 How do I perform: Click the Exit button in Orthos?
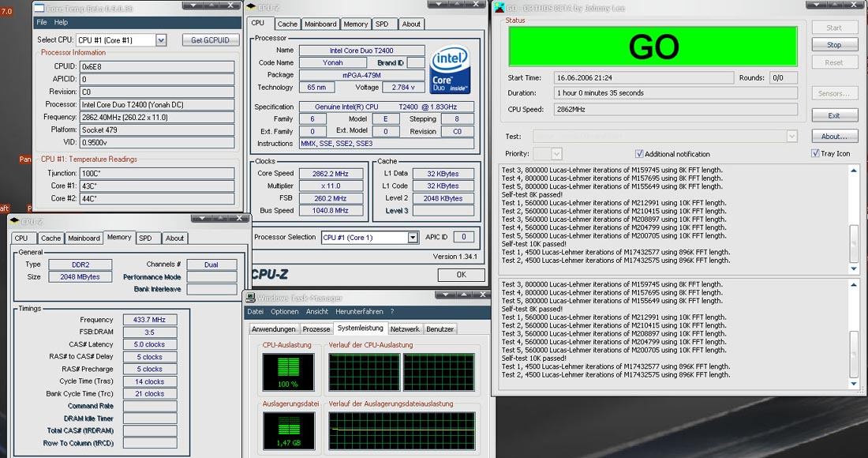point(834,116)
